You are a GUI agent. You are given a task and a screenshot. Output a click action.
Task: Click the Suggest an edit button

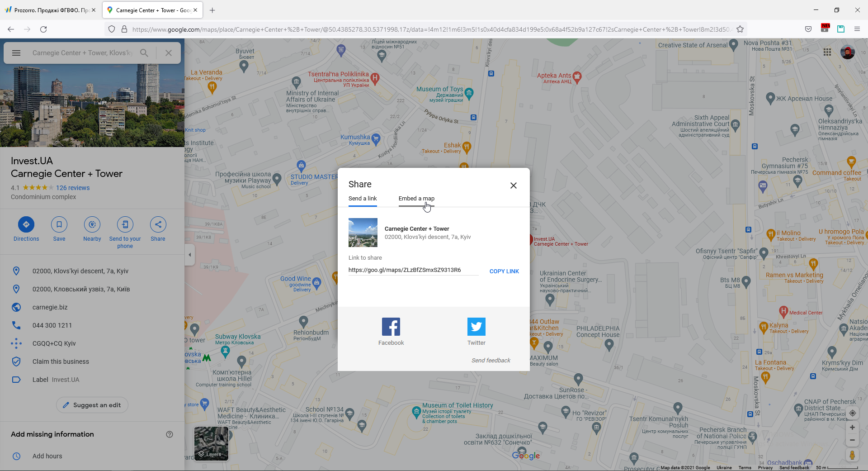[x=92, y=405]
